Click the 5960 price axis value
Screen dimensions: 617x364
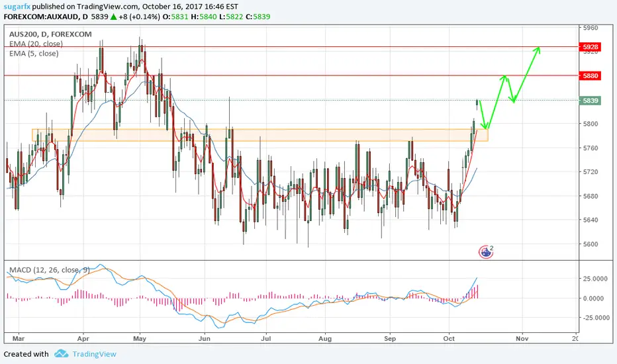click(591, 28)
